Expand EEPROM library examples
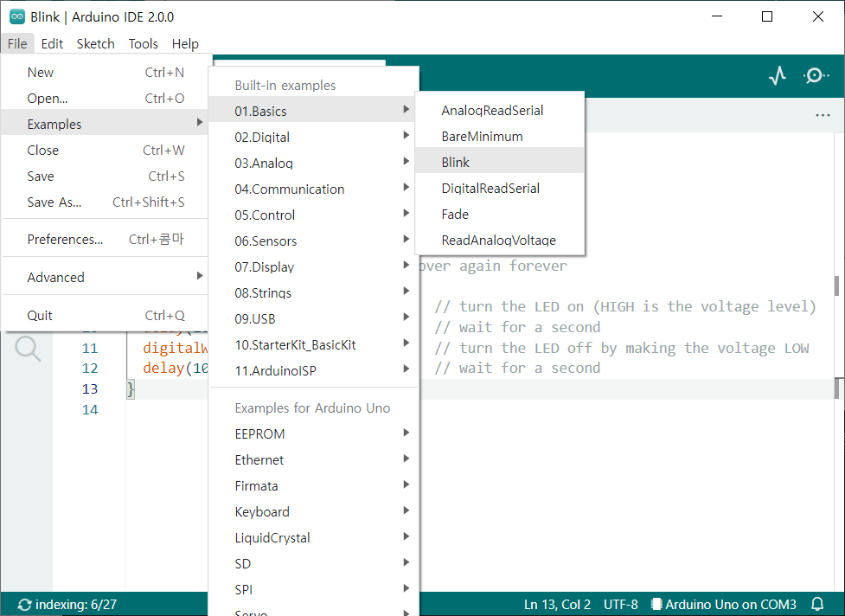Image resolution: width=845 pixels, height=616 pixels. 314,433
